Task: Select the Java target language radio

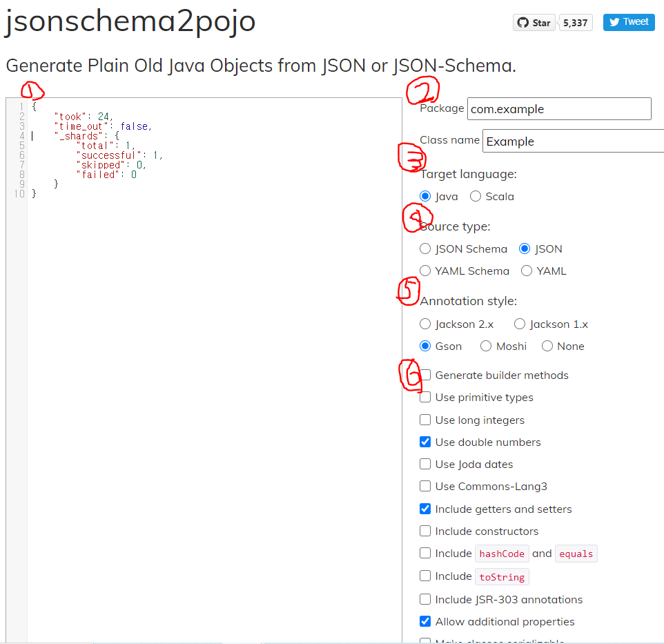Action: coord(425,197)
